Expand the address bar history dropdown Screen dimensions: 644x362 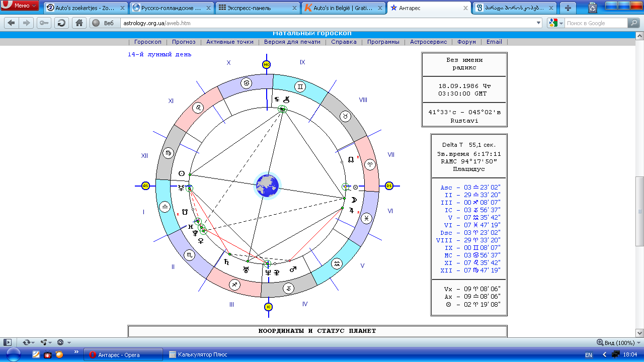[x=539, y=23]
